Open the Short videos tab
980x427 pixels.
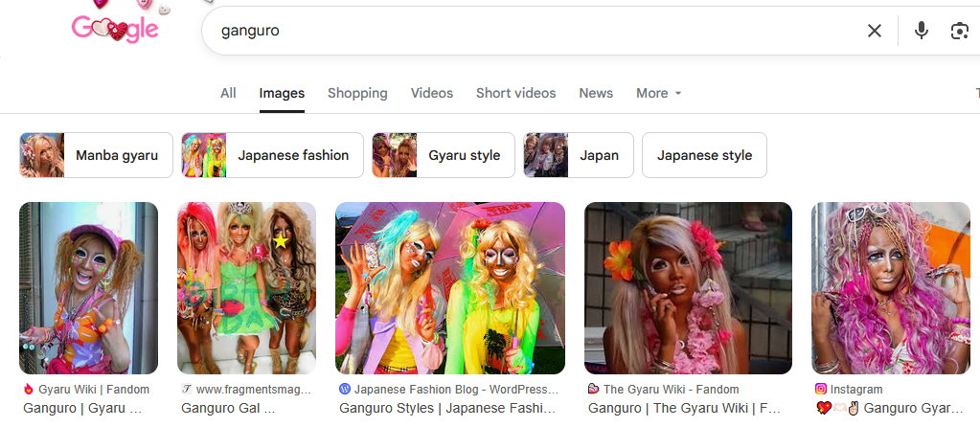point(515,93)
